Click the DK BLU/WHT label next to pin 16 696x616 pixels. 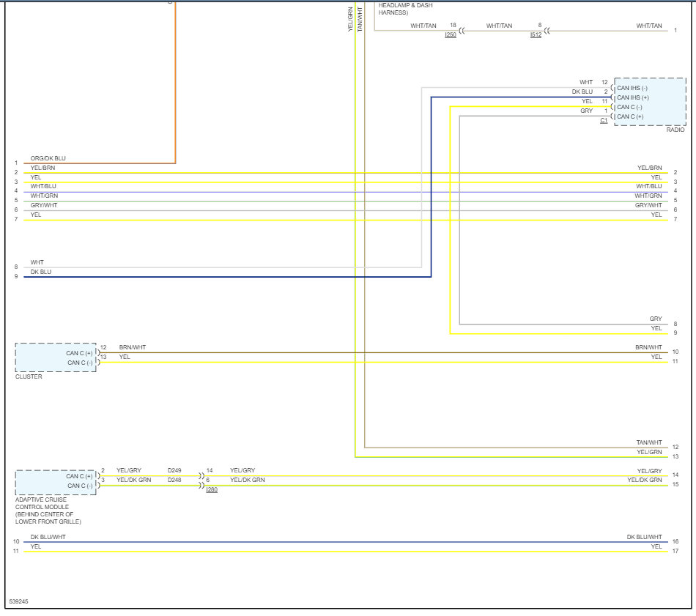pos(644,537)
